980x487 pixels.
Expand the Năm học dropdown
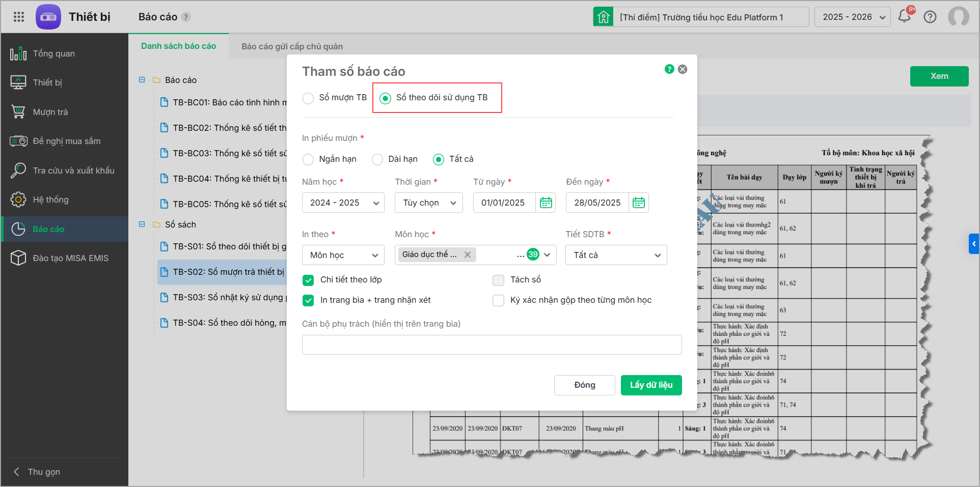[x=343, y=203]
